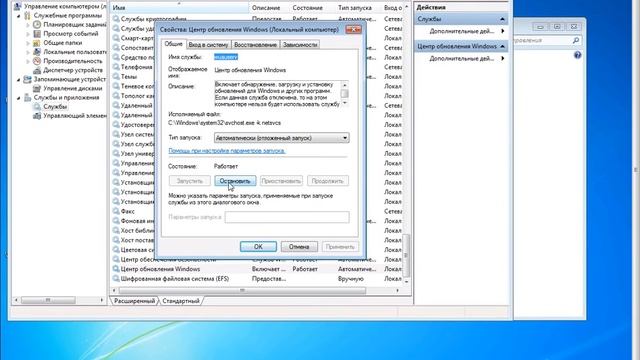Screen dimensions: 640x360
Task: Collapse Служебные программы tree node
Action: tap(18, 16)
